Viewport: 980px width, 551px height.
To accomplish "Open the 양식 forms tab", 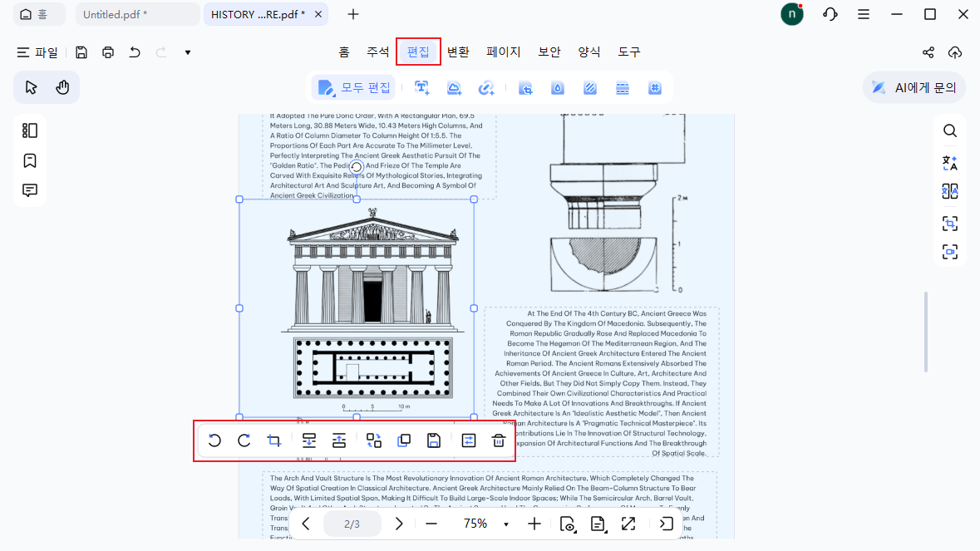I will pos(589,52).
